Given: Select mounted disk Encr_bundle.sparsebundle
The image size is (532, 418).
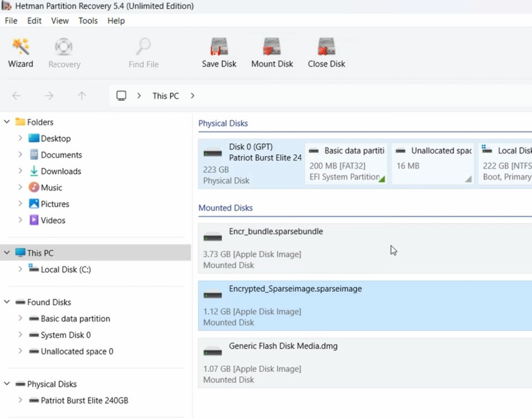Looking at the screenshot, I should coord(365,249).
